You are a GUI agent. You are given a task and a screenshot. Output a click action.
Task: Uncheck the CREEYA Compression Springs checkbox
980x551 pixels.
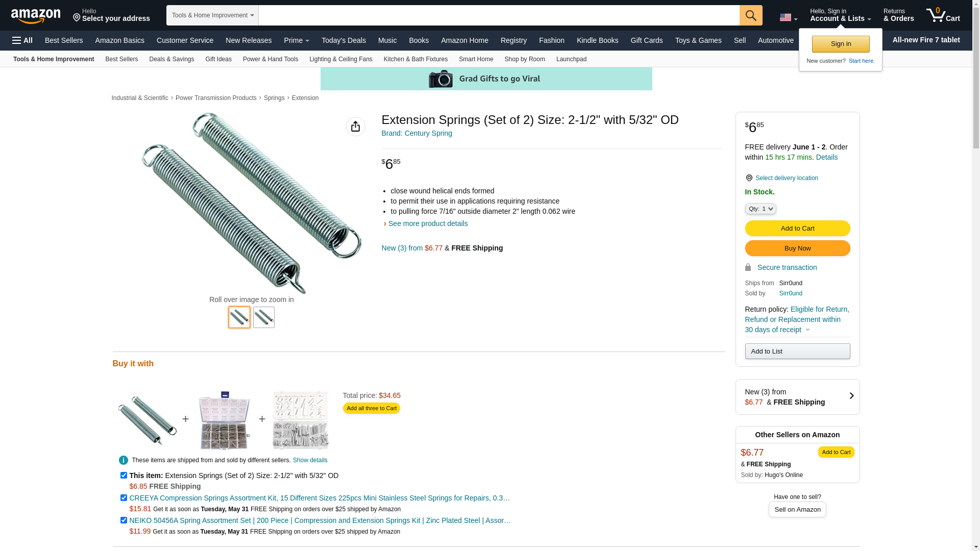(x=124, y=498)
